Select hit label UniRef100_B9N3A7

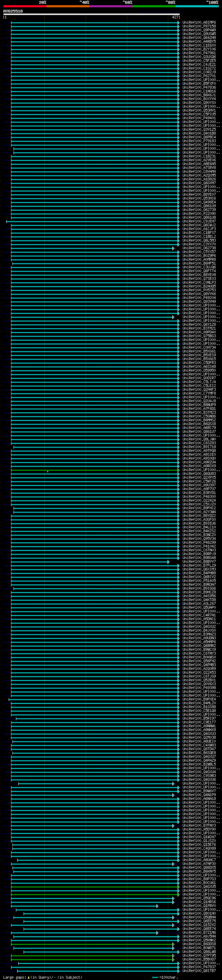pos(199,585)
